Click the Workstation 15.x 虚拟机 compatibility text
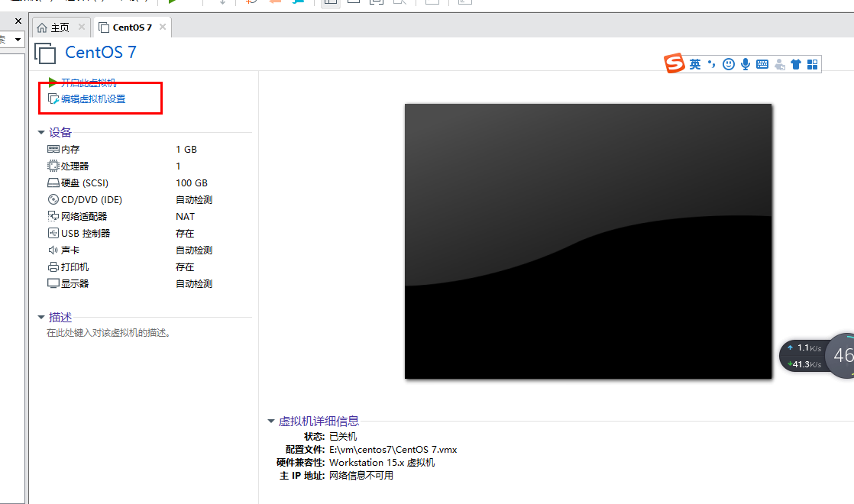The height and width of the screenshot is (504, 854). (382, 463)
